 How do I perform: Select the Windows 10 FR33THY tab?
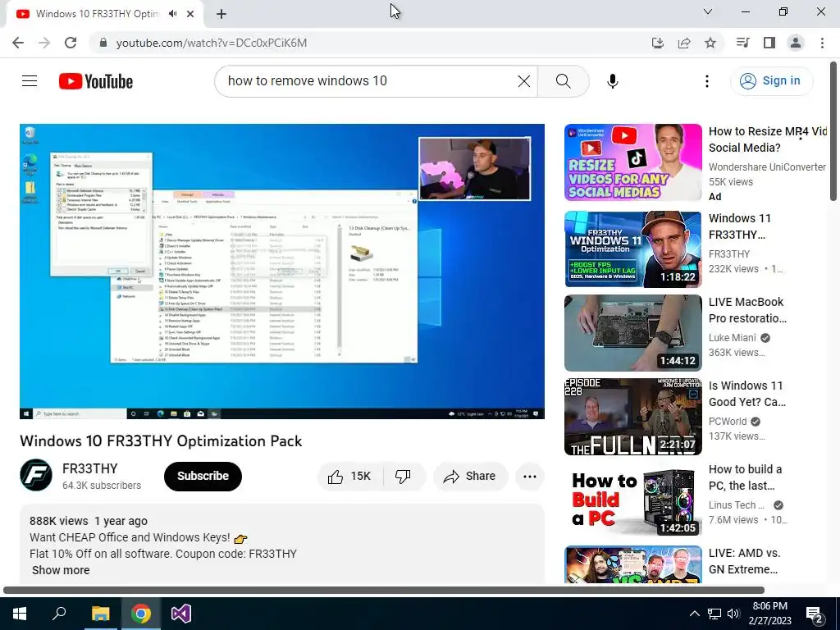(98, 14)
